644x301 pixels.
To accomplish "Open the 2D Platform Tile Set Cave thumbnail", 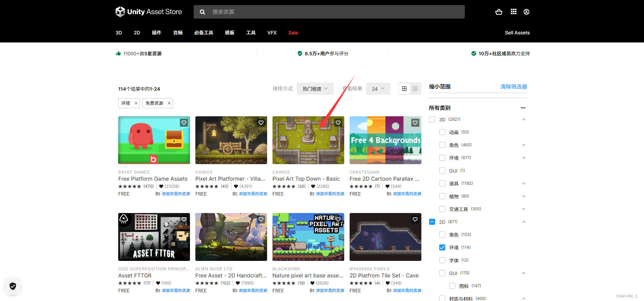I will coord(385,237).
